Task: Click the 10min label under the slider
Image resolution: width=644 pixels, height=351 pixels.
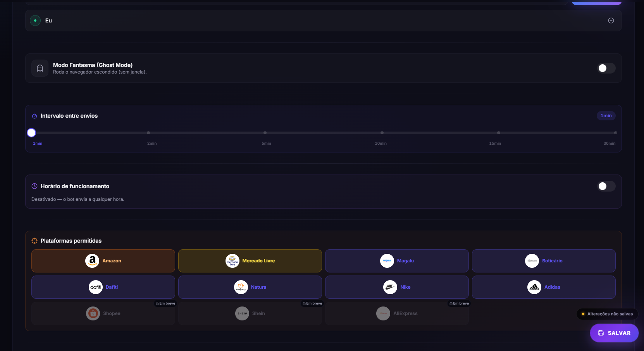Action: click(x=381, y=143)
